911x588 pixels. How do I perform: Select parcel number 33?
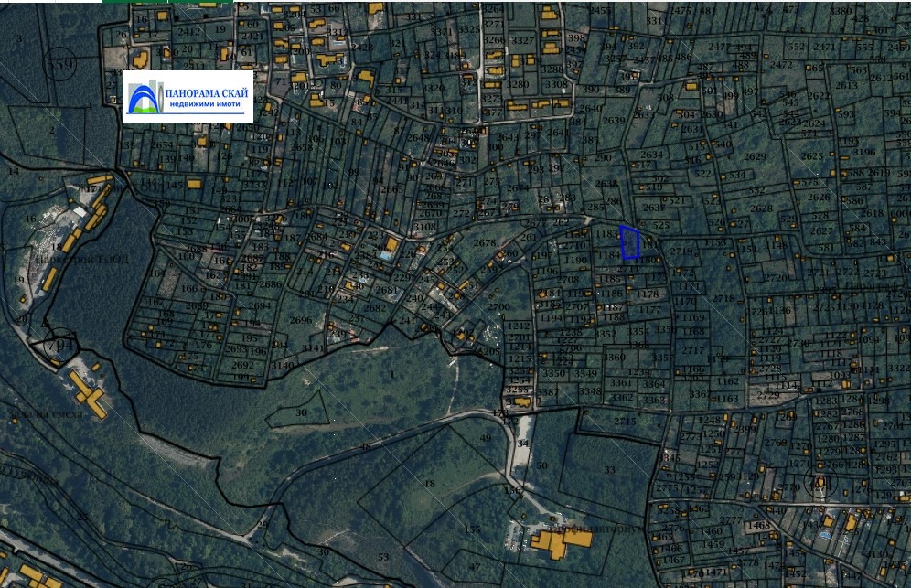(x=609, y=470)
